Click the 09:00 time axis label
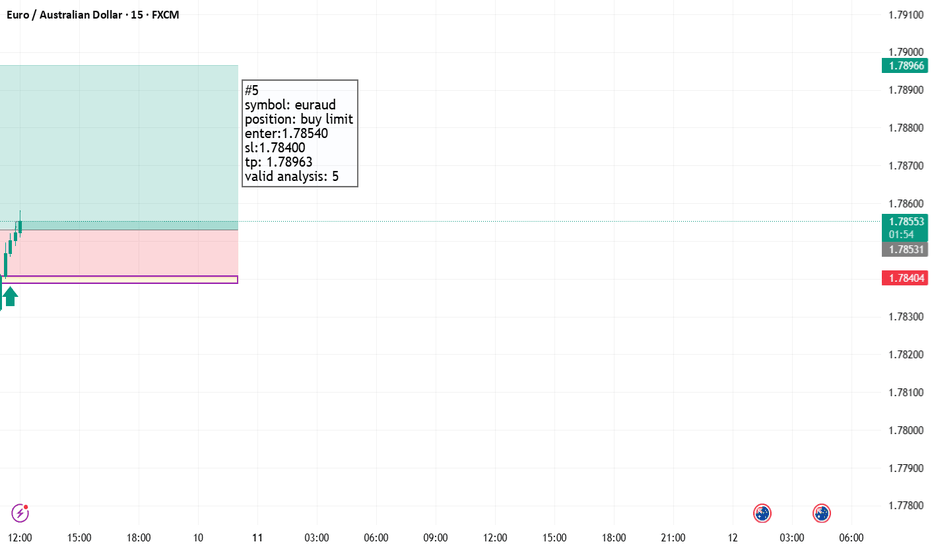Viewport: 932px width, 550px height. 435,538
